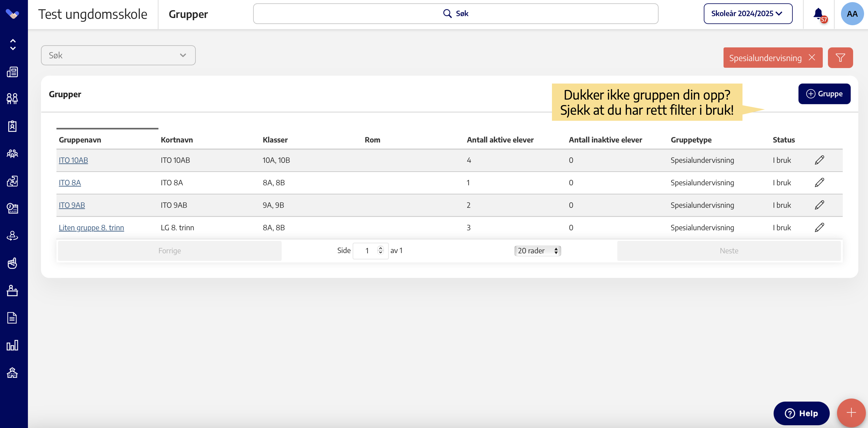
Task: Edit the ITO 9AB group with pencil
Action: [x=820, y=205]
